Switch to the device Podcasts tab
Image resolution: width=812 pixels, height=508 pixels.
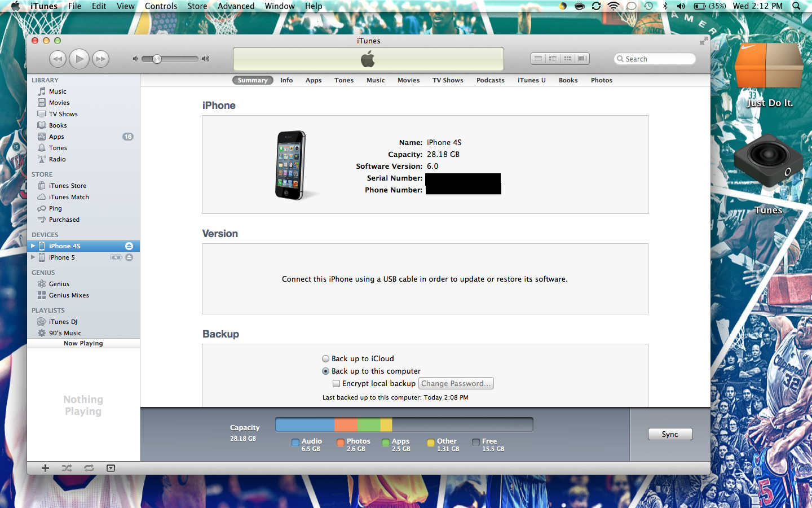pos(490,80)
